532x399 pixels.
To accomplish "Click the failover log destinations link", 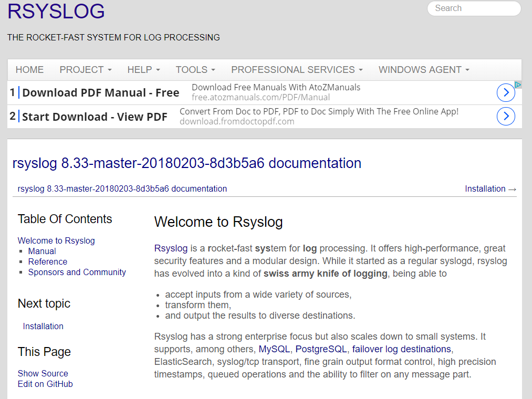I will pyautogui.click(x=401, y=349).
